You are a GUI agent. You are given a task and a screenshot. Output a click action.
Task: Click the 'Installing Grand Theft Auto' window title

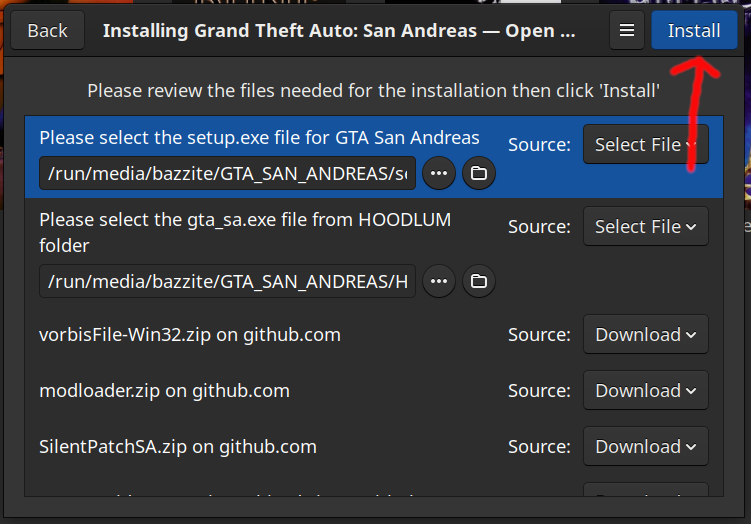339,31
